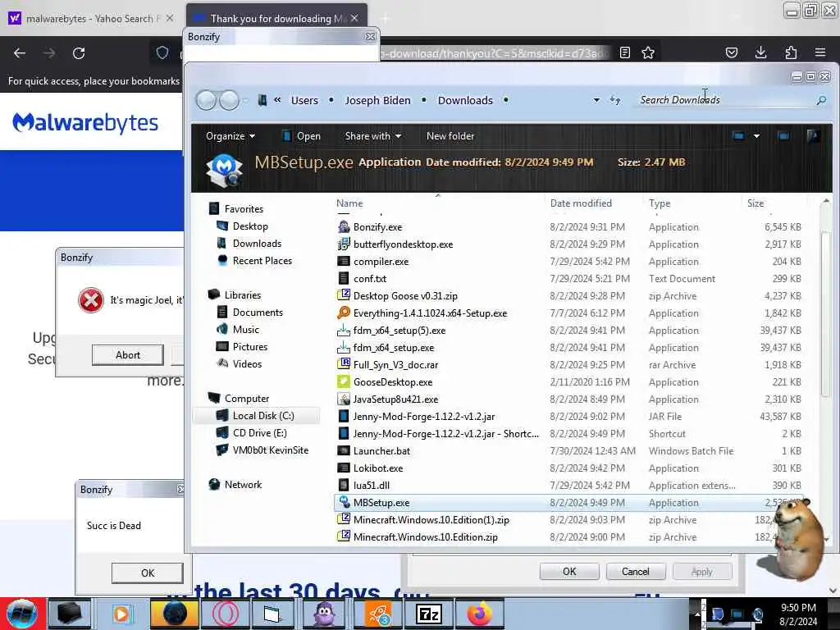840x630 pixels.
Task: Expand the Share with dropdown
Action: [373, 136]
